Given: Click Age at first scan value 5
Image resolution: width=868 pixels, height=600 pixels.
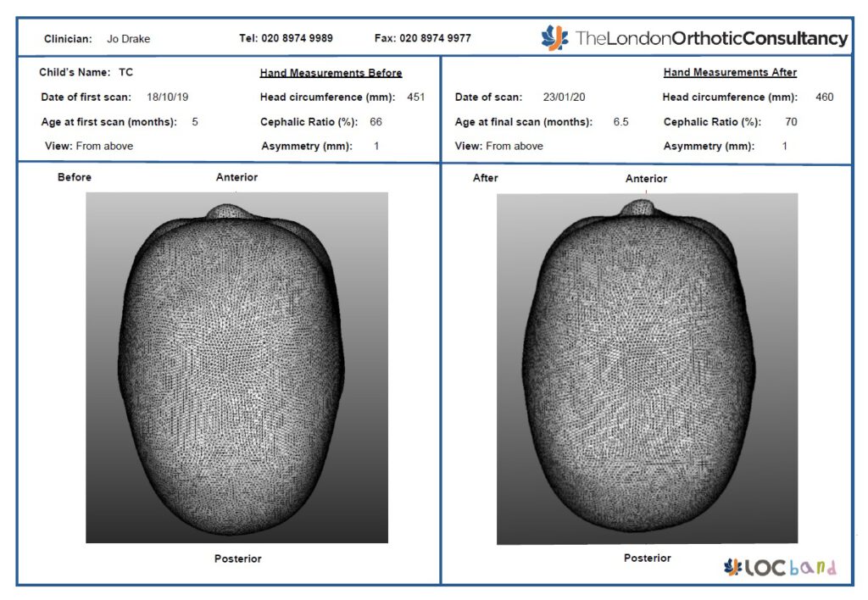Looking at the screenshot, I should (x=195, y=122).
